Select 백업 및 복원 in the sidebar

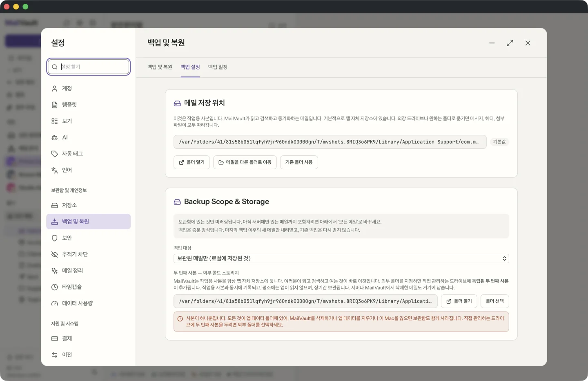click(x=88, y=222)
